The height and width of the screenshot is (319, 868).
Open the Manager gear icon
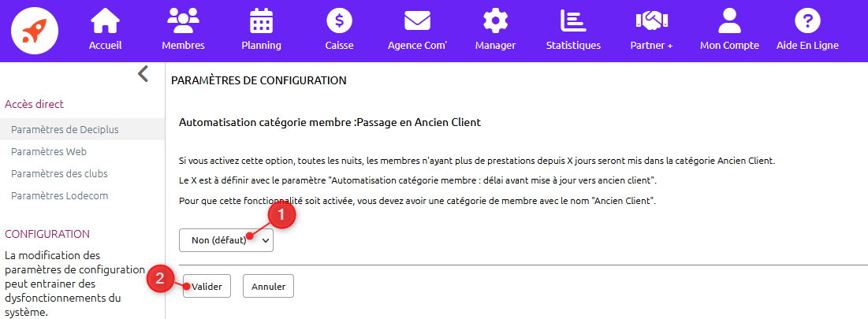tap(495, 21)
